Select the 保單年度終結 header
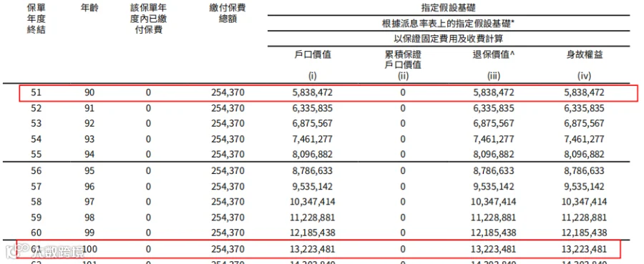Viewport: 644px width, 264px height. click(36, 19)
